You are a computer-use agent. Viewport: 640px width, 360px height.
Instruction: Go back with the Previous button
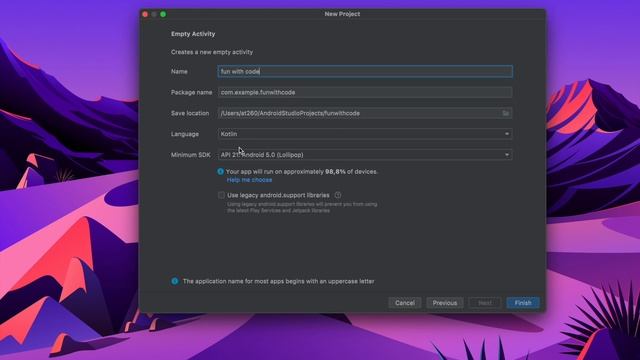[x=445, y=303]
